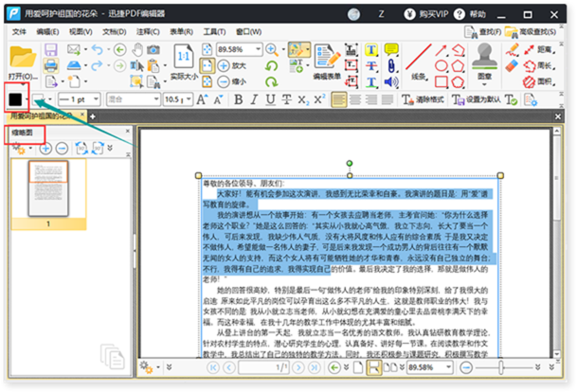Click the Actual Size 1:1 icon
The height and width of the screenshot is (392, 577).
(x=184, y=56)
